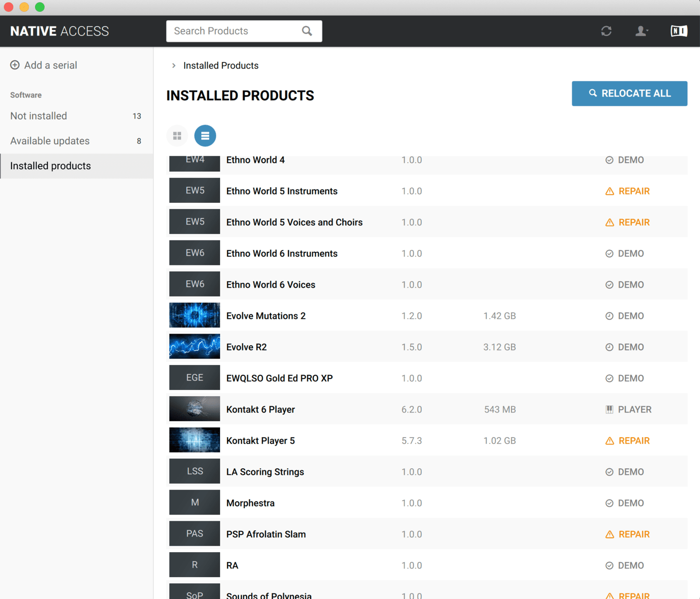Screen dimensions: 700x599
Task: Click DEMO status for Evolve Mutations 2
Action: (625, 316)
